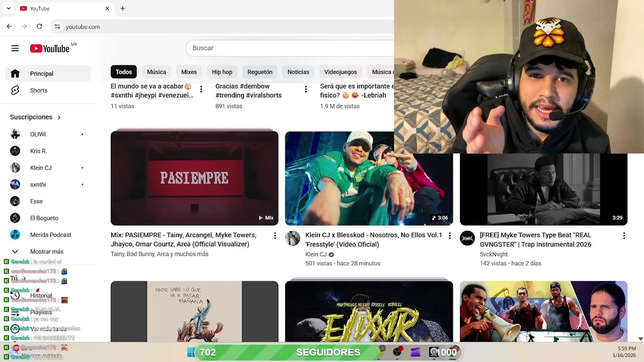Viewport: 644px width, 362px height.
Task: Open Klein CJ channel name under video
Action: point(316,254)
